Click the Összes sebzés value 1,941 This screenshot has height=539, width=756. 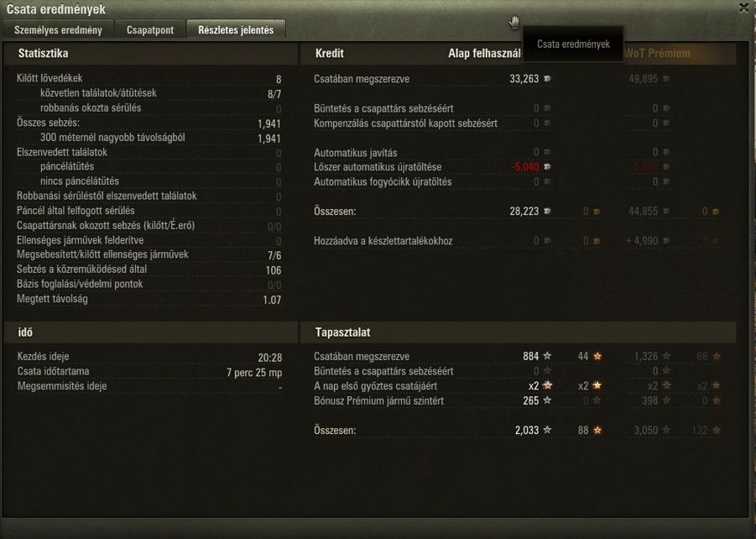coord(269,123)
